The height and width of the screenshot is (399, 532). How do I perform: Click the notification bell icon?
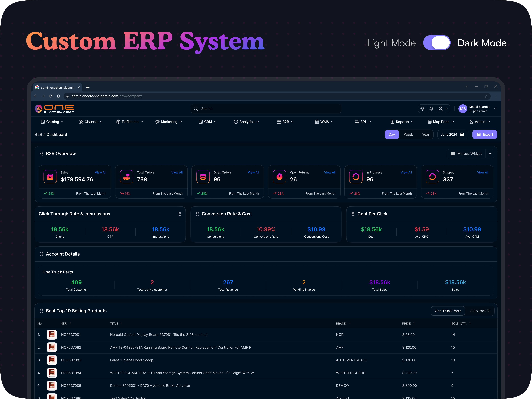pyautogui.click(x=431, y=109)
